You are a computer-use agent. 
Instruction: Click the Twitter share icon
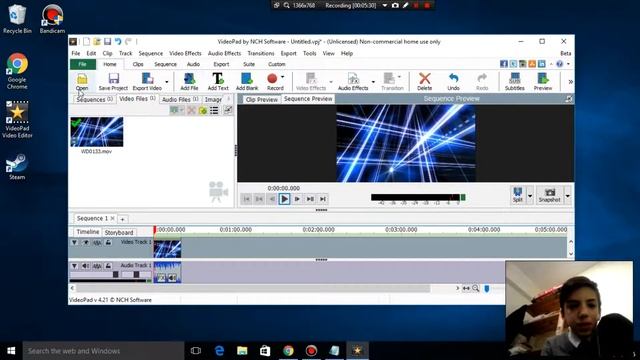coord(513,64)
